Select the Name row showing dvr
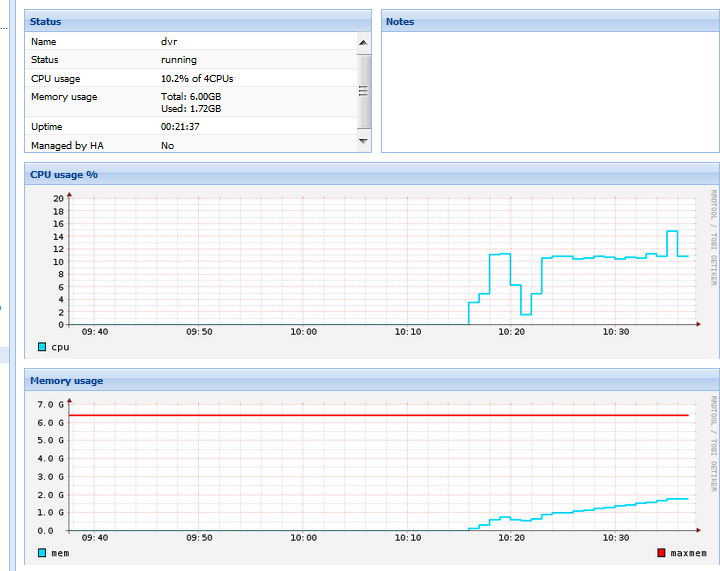 tap(191, 41)
